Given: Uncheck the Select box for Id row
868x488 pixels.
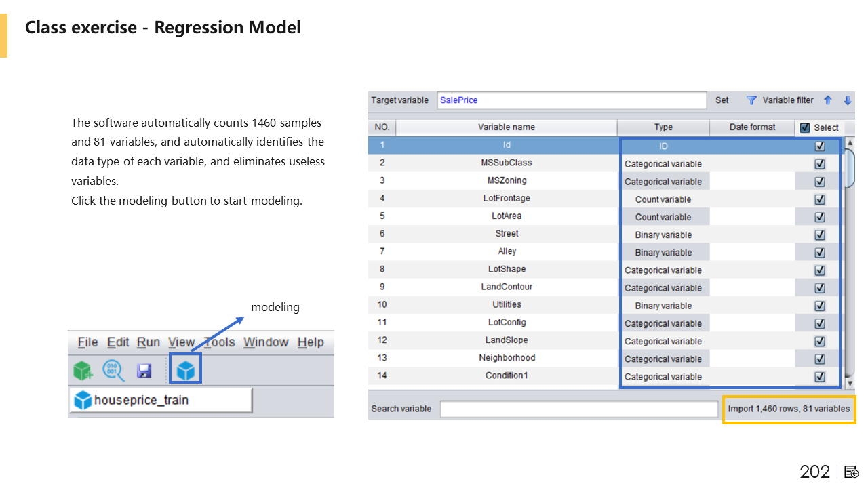Looking at the screenshot, I should tap(819, 146).
